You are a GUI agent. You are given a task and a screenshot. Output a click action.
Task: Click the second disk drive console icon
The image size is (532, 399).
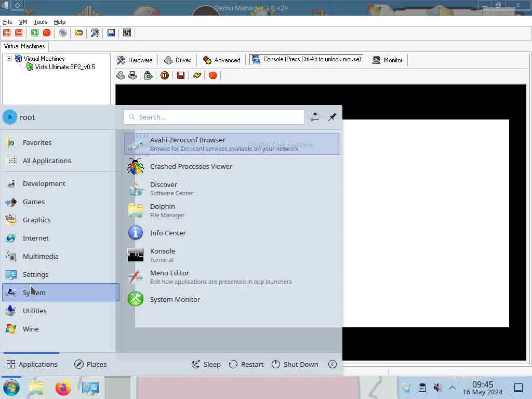tap(132, 75)
